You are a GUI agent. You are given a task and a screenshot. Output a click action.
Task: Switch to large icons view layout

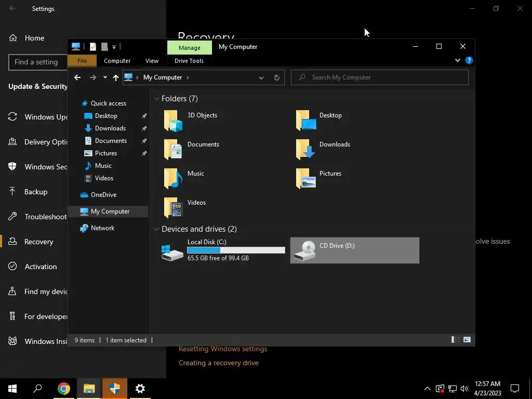tap(467, 340)
